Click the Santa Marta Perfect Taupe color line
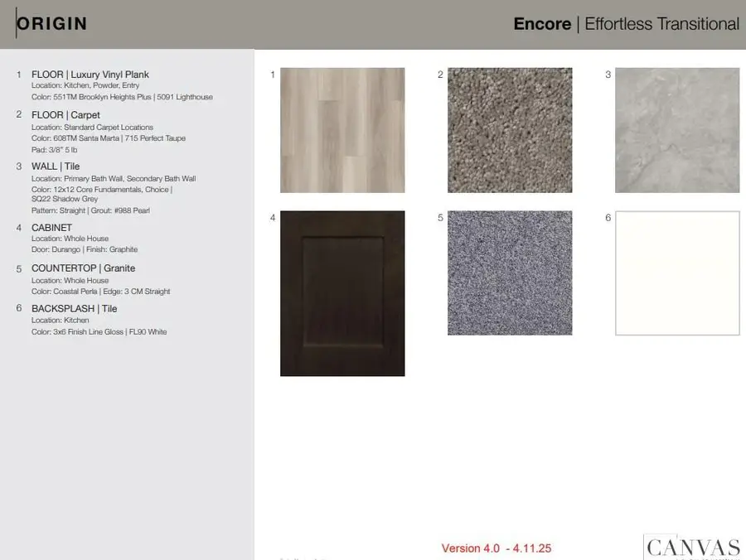 click(x=109, y=138)
